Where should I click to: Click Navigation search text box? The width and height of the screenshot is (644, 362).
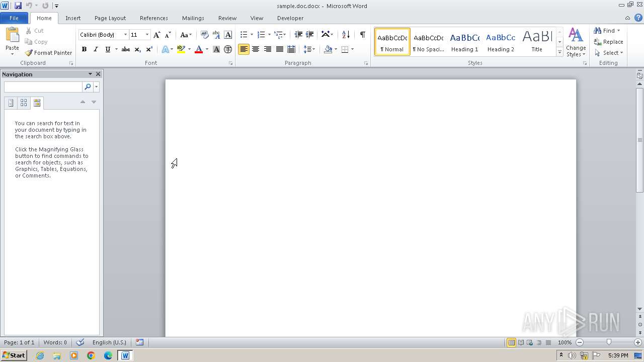(x=43, y=87)
